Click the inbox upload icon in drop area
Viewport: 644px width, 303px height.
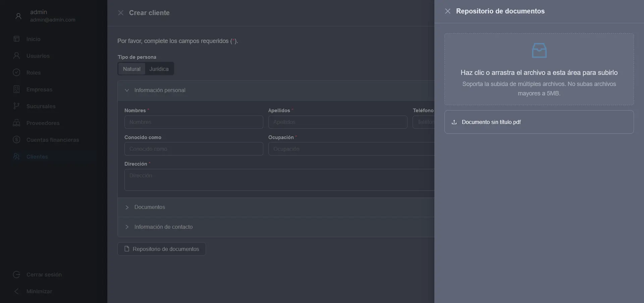pyautogui.click(x=539, y=50)
